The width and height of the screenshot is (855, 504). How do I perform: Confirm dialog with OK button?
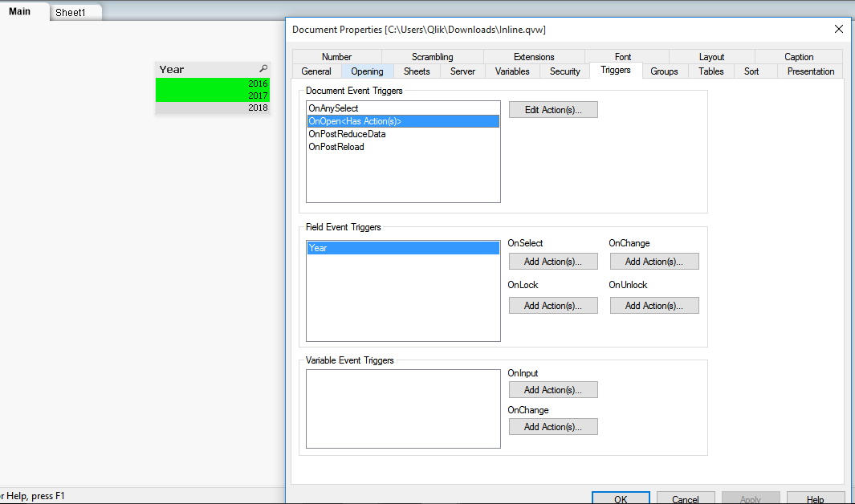click(x=621, y=498)
